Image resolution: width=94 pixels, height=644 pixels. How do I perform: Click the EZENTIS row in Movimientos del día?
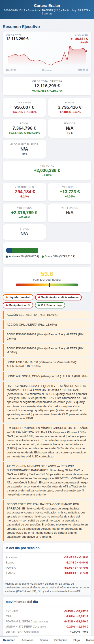point(47,611)
